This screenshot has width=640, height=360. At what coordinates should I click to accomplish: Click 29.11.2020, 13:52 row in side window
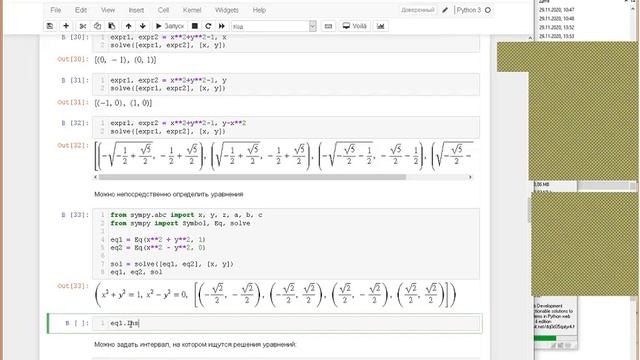(x=556, y=28)
